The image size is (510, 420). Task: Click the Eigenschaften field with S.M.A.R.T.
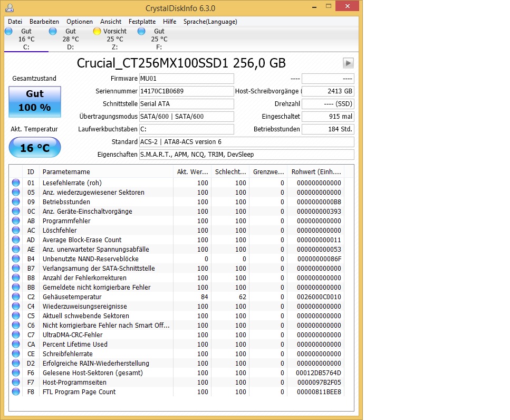tap(247, 155)
